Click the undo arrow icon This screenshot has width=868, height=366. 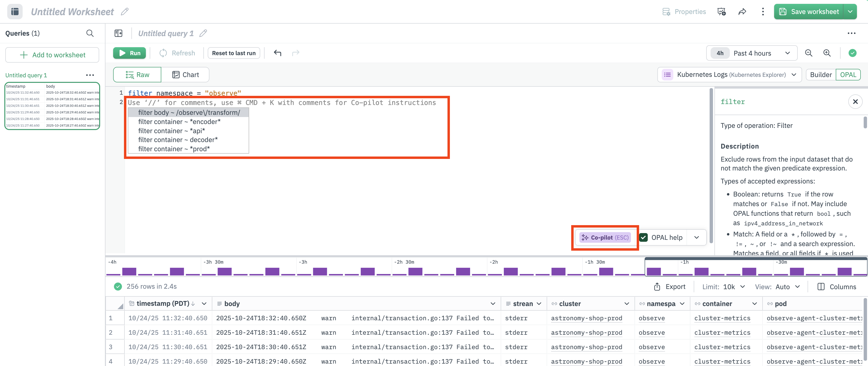277,53
